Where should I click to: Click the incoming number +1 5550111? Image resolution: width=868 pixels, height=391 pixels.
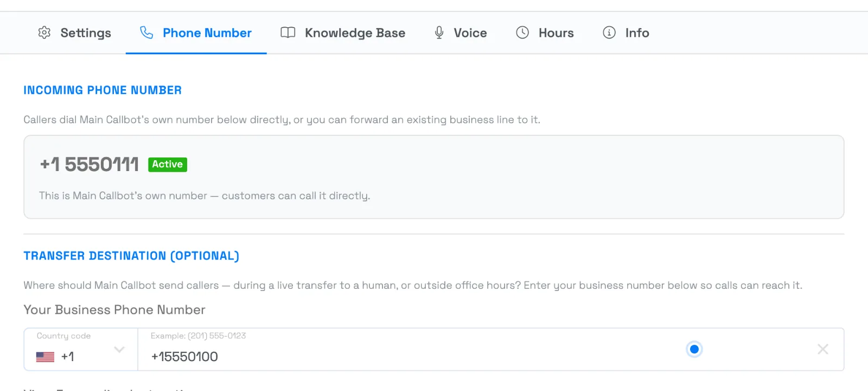[x=90, y=164]
